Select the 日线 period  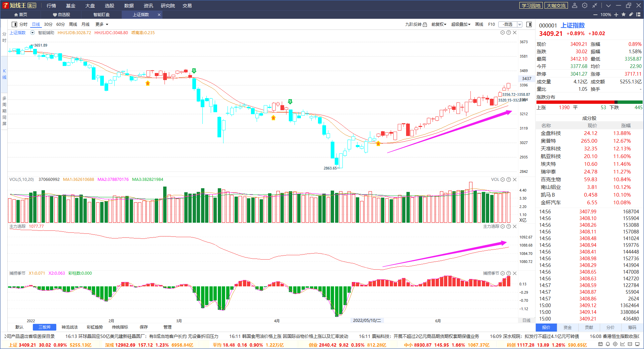(36, 24)
